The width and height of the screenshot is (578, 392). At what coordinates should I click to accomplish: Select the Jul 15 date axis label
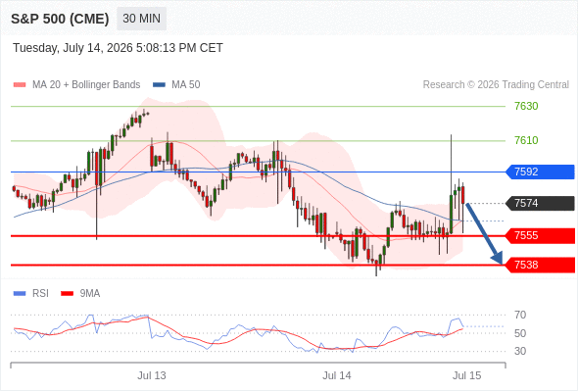(466, 375)
